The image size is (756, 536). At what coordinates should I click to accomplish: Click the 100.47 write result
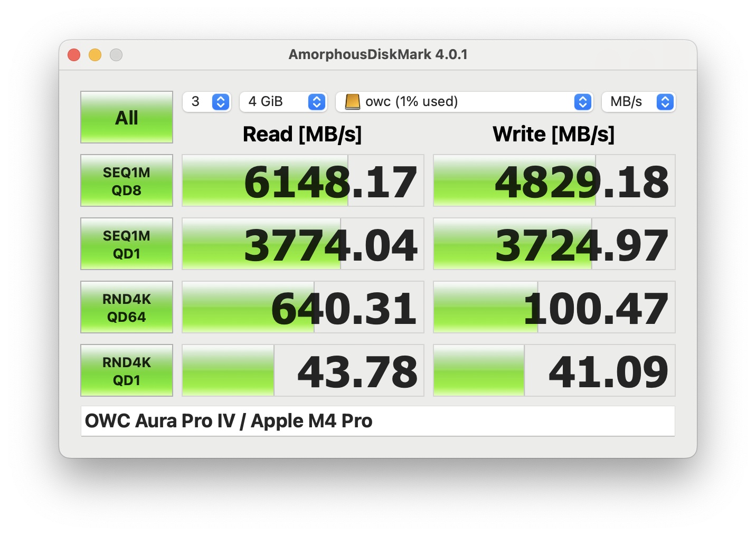(x=554, y=307)
